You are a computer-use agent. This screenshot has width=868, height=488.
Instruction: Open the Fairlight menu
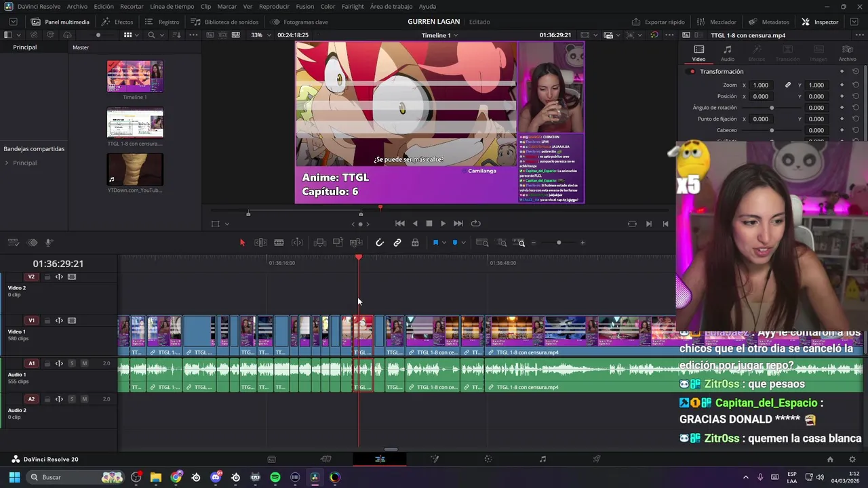coord(353,6)
